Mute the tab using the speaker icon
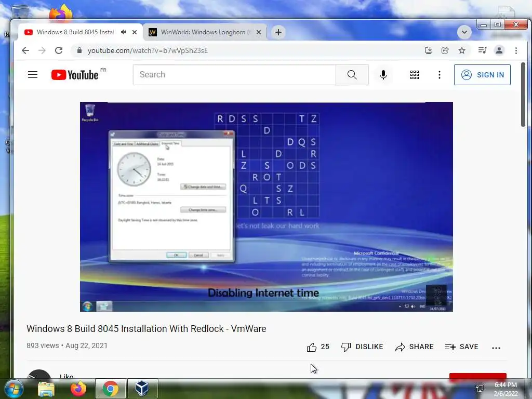The image size is (532, 399). coord(124,32)
